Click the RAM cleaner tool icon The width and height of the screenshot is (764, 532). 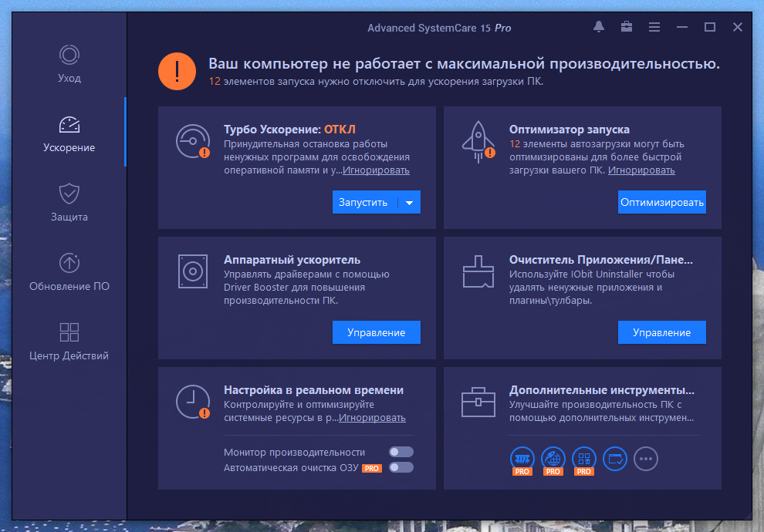pos(522,458)
